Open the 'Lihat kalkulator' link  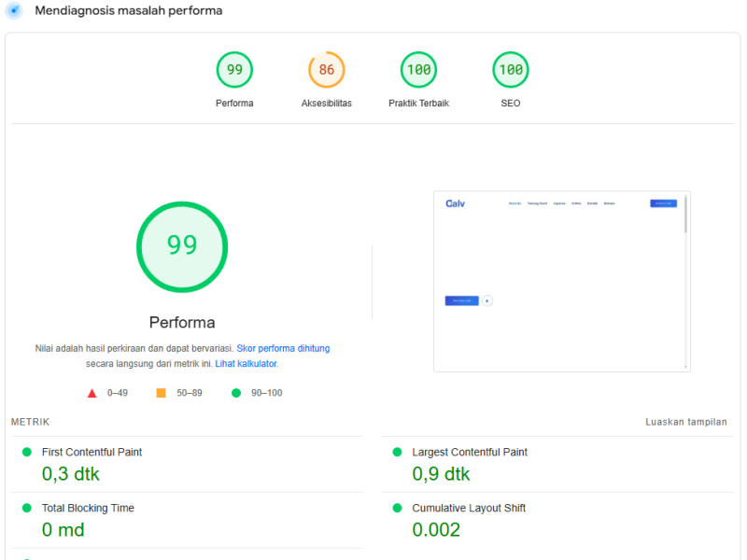pyautogui.click(x=247, y=364)
